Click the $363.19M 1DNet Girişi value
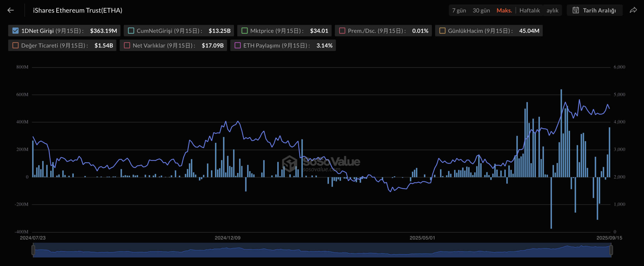644x266 pixels. tap(103, 31)
